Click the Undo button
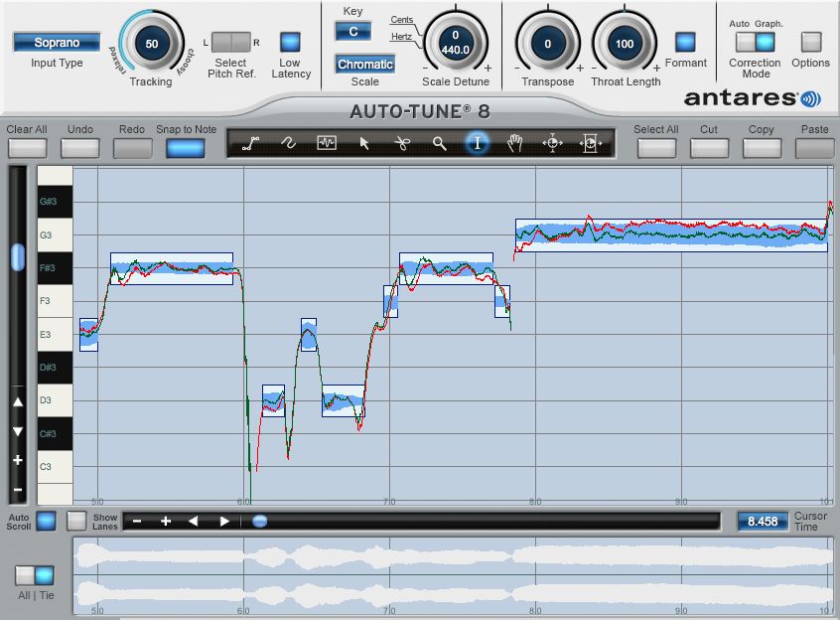840x620 pixels. pos(79,146)
